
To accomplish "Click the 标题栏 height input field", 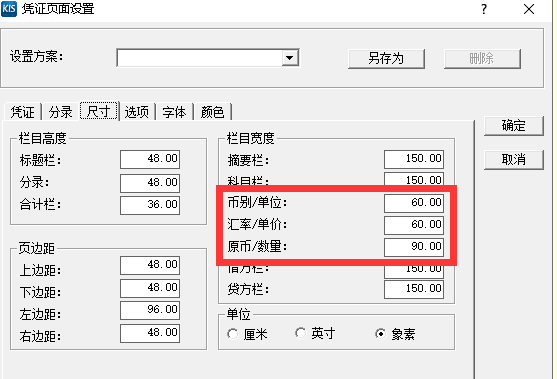I will (x=150, y=159).
